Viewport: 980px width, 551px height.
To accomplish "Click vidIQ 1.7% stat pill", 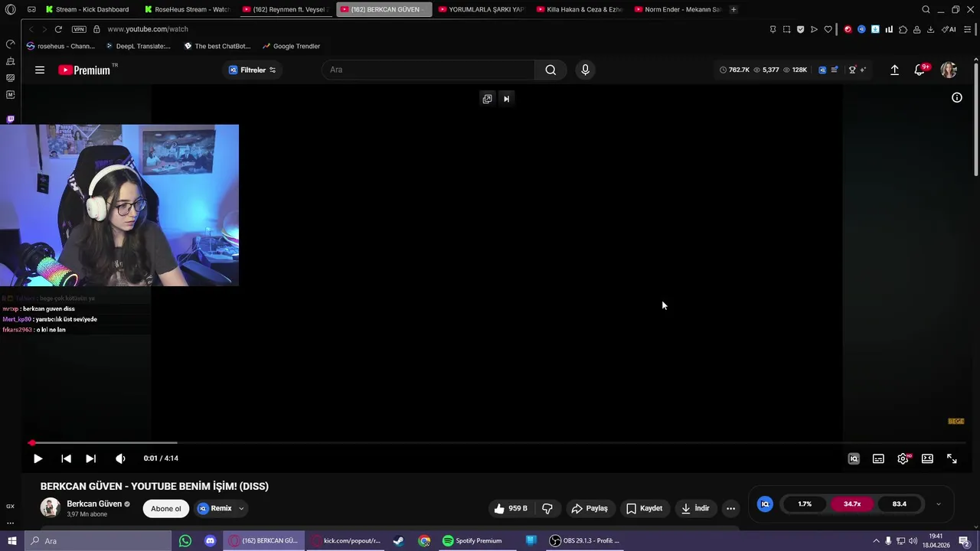I will (805, 504).
